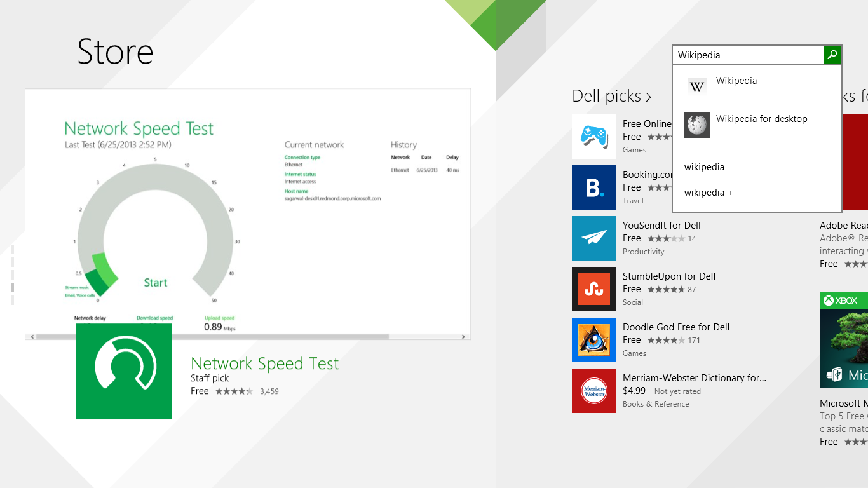Open the Free Online game controller icon
868x488 pixels.
(x=594, y=137)
